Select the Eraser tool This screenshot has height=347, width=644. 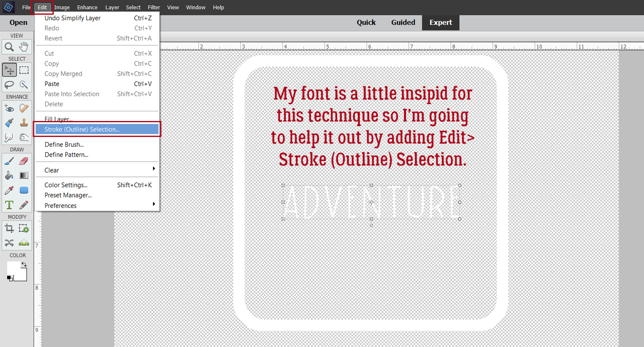(x=24, y=161)
